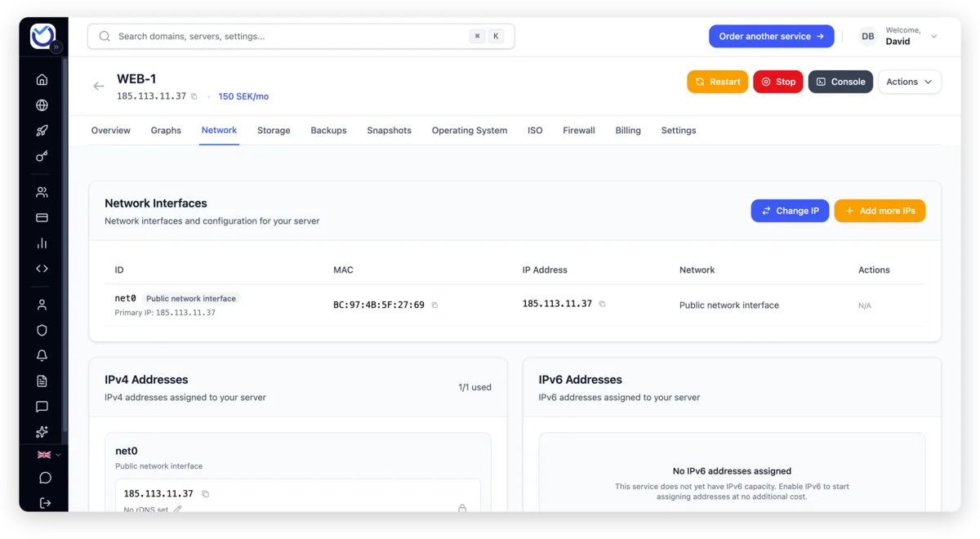Expand the sidebar with double-chevron button

tap(56, 47)
